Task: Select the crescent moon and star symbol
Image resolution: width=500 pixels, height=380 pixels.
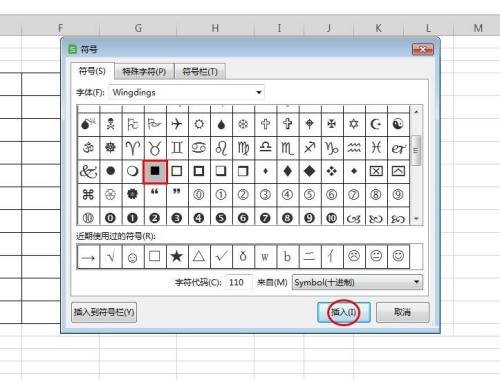Action: pyautogui.click(x=376, y=124)
